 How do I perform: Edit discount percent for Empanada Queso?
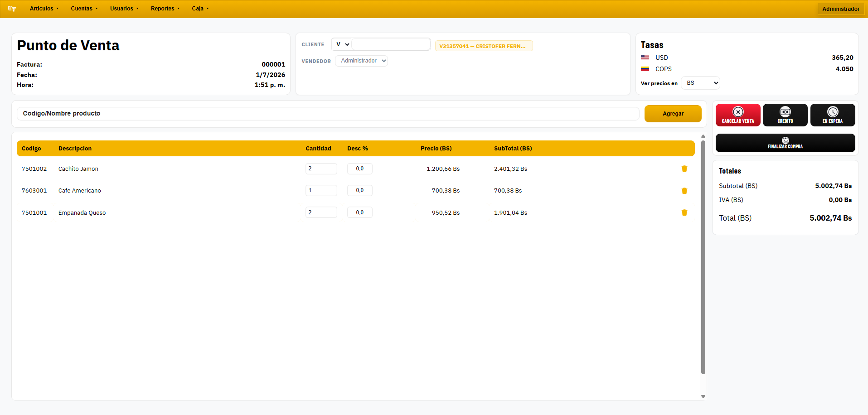click(360, 212)
